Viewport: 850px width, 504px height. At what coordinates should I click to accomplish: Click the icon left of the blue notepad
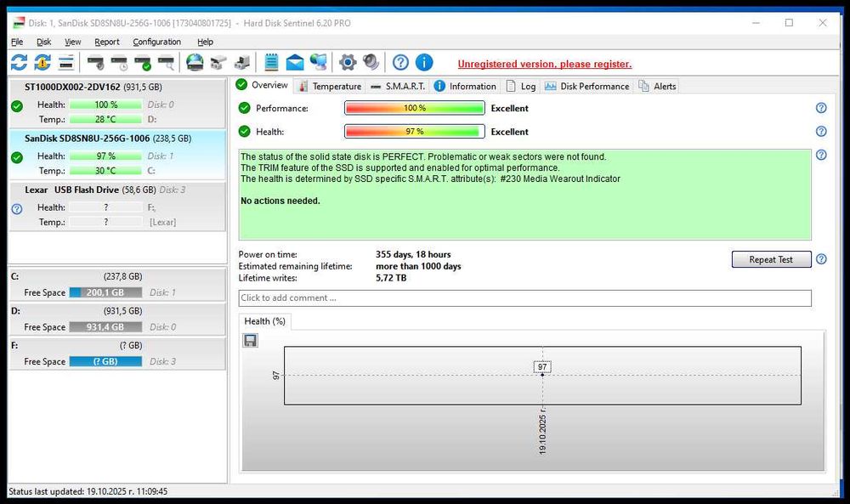(x=241, y=63)
